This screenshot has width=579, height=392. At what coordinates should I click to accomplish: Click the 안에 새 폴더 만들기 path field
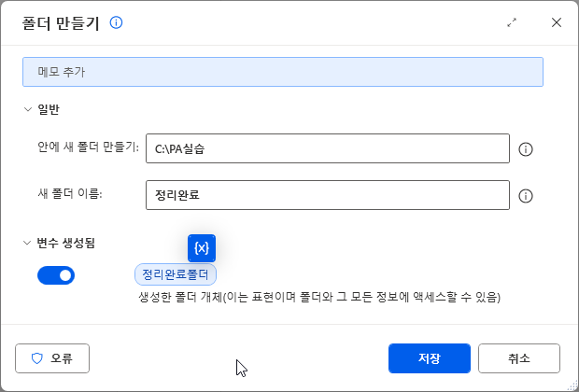point(328,148)
